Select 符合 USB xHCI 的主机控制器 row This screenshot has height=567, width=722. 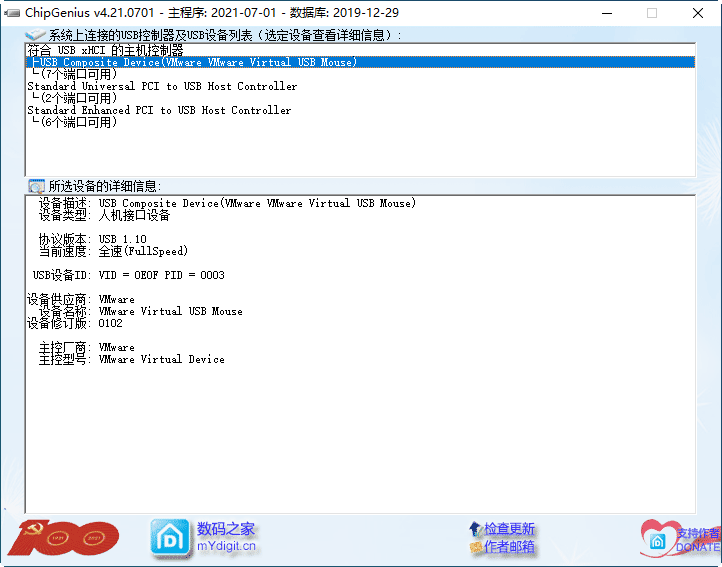point(360,50)
